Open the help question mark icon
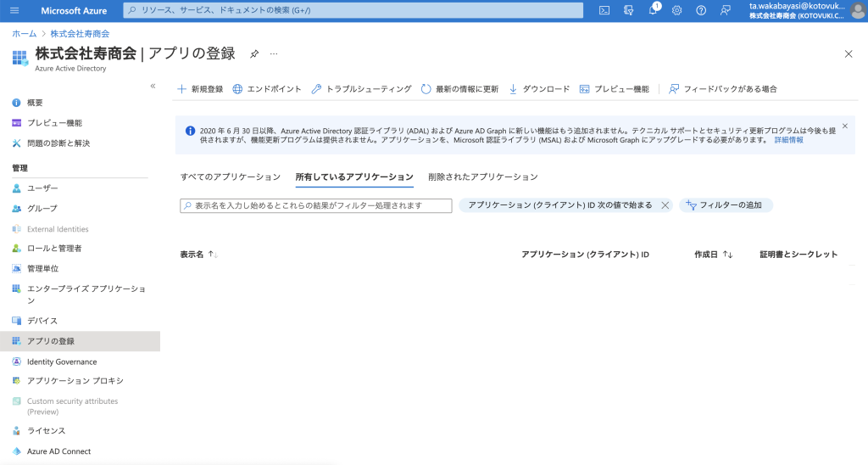This screenshot has height=465, width=868. pyautogui.click(x=701, y=10)
